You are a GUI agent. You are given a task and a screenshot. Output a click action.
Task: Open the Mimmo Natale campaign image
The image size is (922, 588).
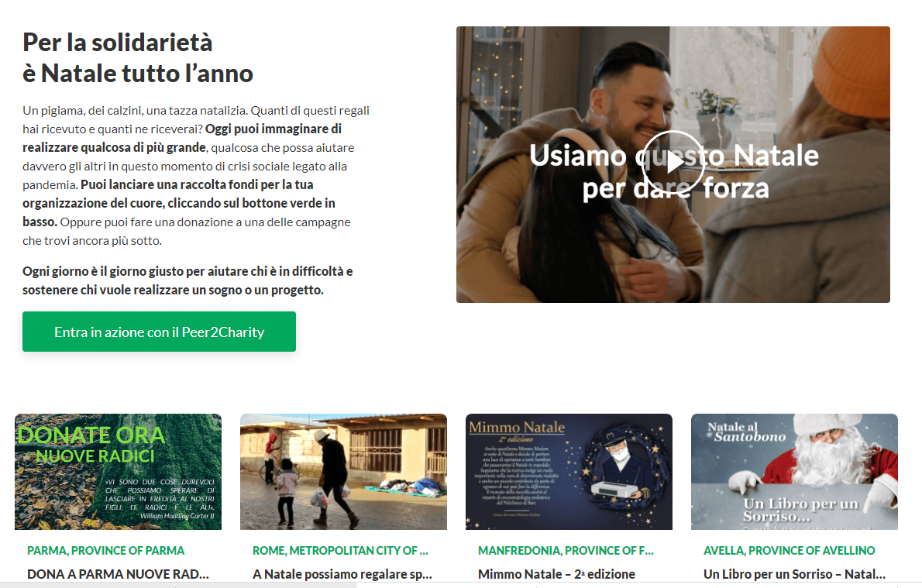(x=569, y=472)
